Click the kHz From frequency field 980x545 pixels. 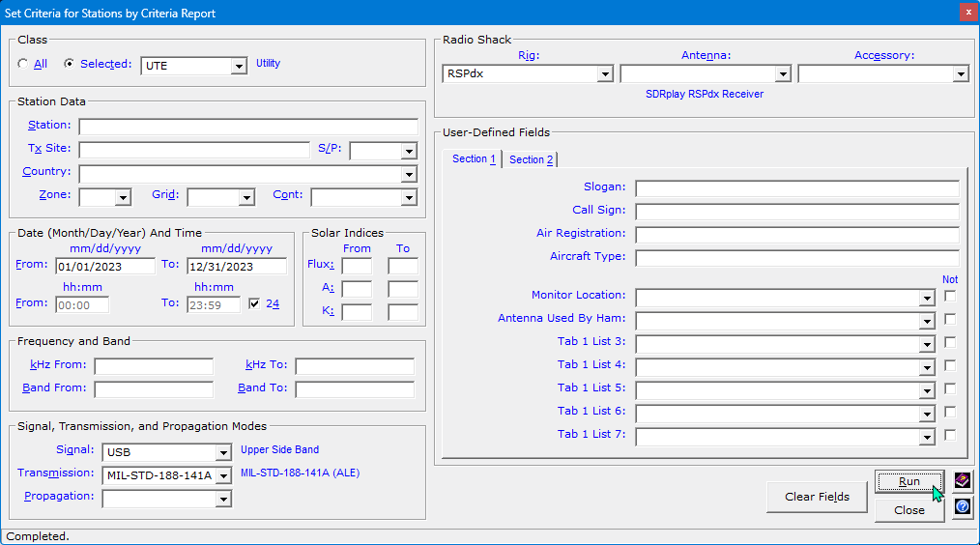pyautogui.click(x=154, y=366)
